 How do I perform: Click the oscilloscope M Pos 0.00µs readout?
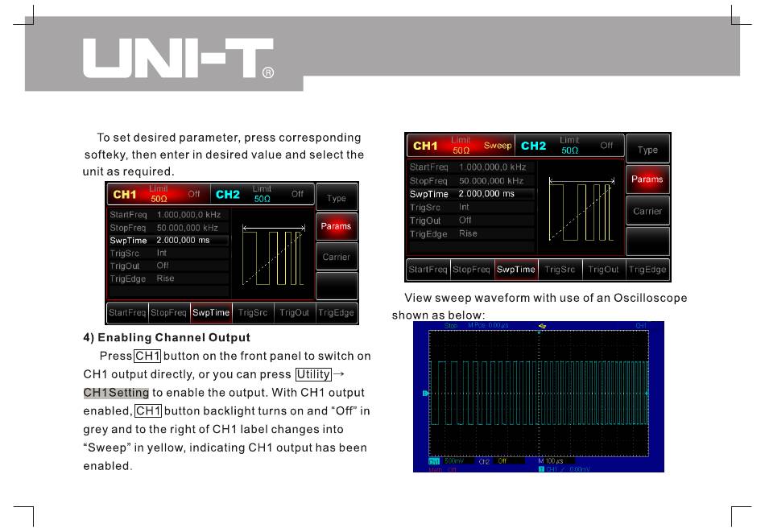point(488,325)
